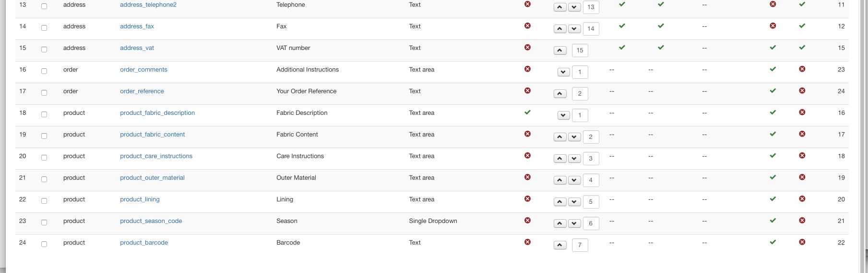The width and height of the screenshot is (868, 273).
Task: Toggle required red icon for address_vat
Action: click(x=527, y=48)
